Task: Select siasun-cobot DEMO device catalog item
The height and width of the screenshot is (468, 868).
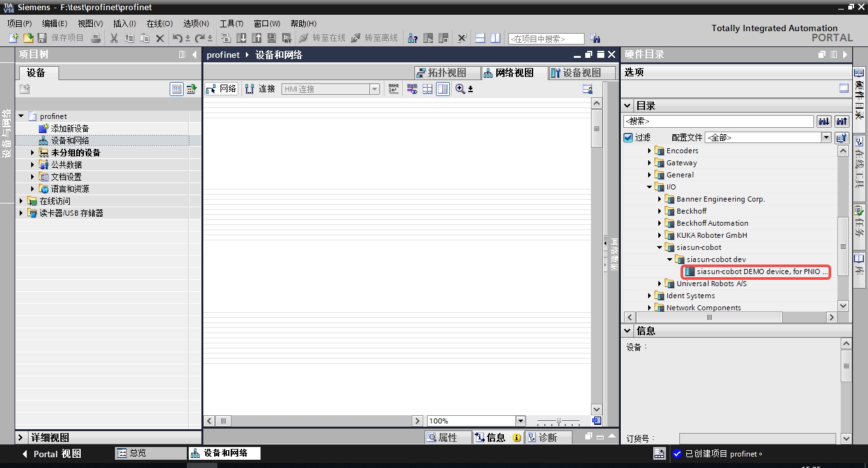Action: (756, 272)
